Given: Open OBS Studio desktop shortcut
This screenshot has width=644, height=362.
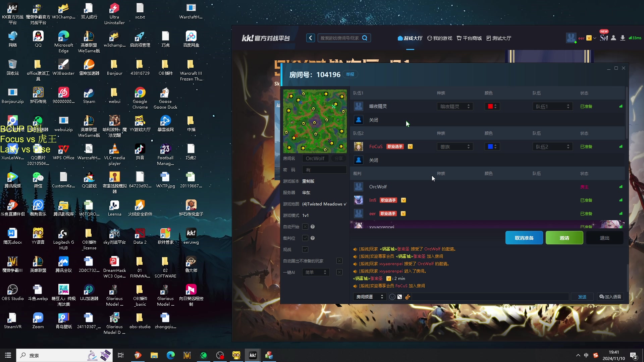Looking at the screenshot, I should click(13, 293).
